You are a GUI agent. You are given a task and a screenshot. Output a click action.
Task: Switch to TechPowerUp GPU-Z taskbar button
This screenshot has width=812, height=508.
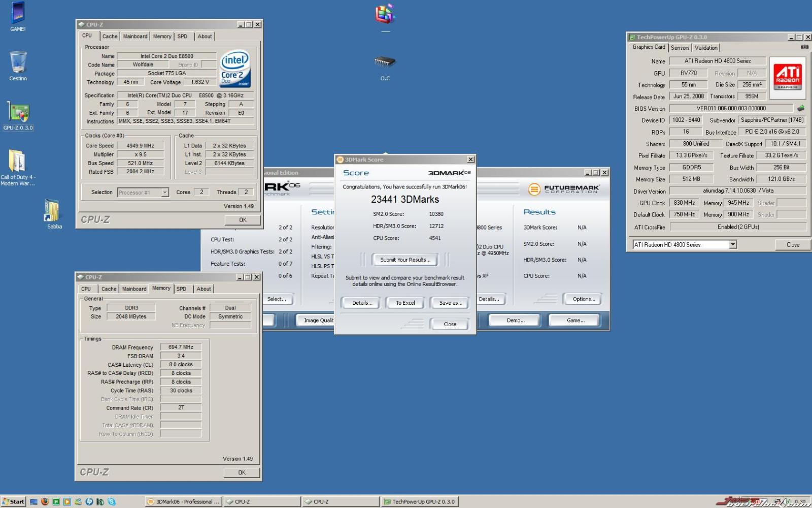[x=419, y=502]
